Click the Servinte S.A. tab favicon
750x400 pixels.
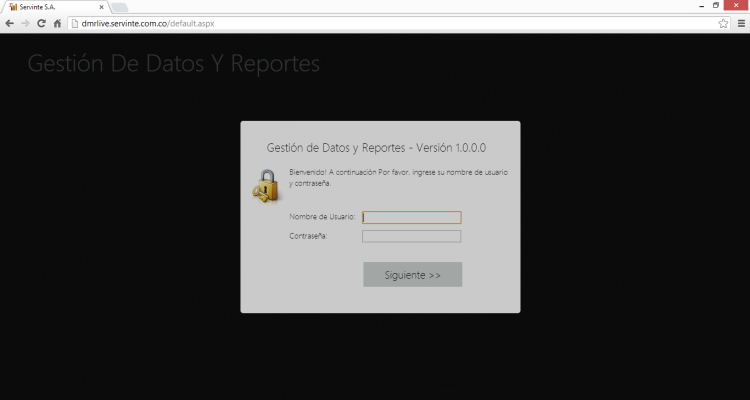point(12,7)
